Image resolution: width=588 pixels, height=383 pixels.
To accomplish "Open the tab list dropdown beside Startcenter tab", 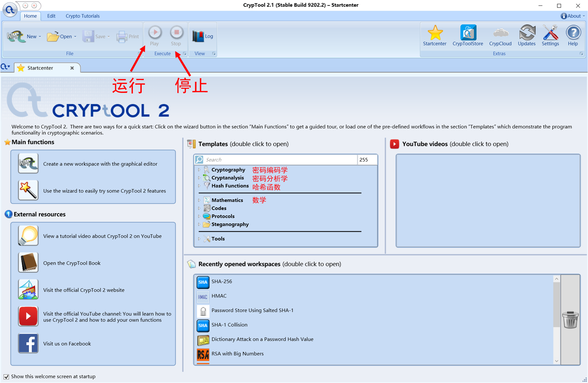I will [x=5, y=67].
